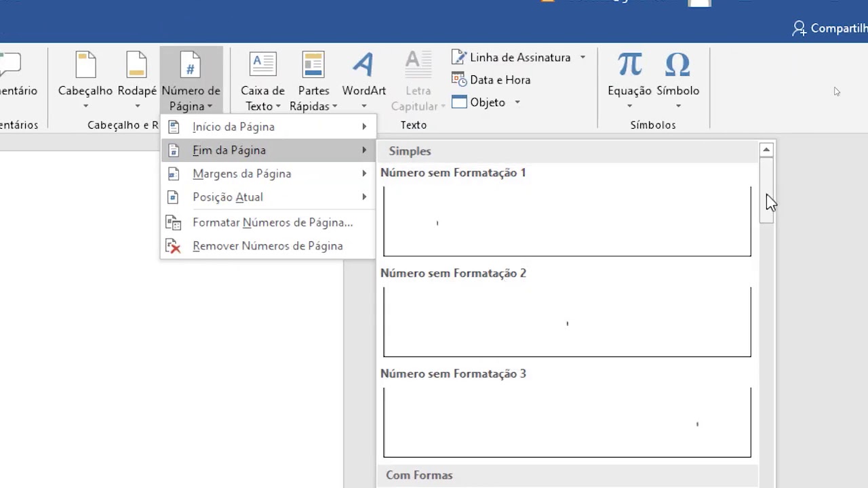This screenshot has width=868, height=488.
Task: Click the Cabeçalho header icon
Action: [x=85, y=66]
